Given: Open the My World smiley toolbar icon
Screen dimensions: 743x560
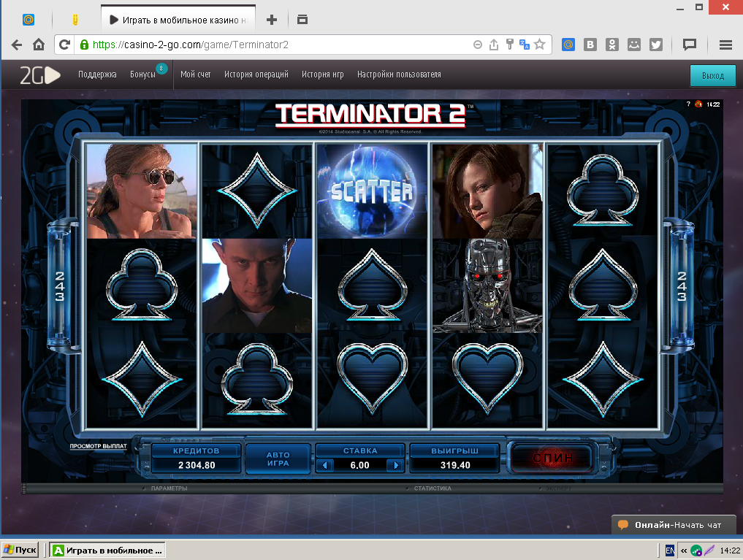Looking at the screenshot, I should 634,45.
